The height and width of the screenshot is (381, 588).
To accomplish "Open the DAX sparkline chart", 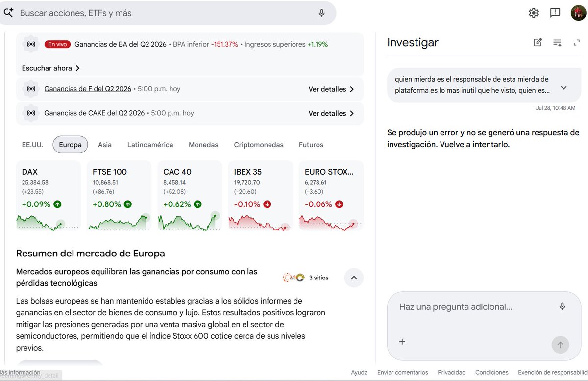I will (48, 222).
